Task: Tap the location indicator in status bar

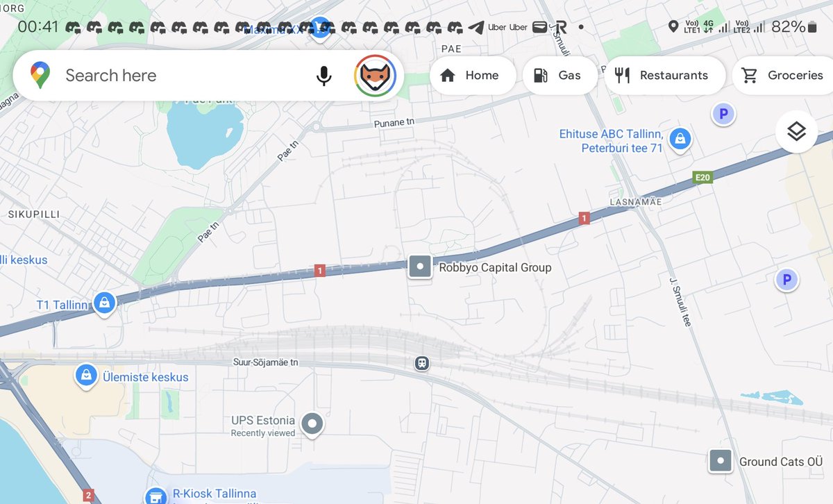Action: point(673,27)
